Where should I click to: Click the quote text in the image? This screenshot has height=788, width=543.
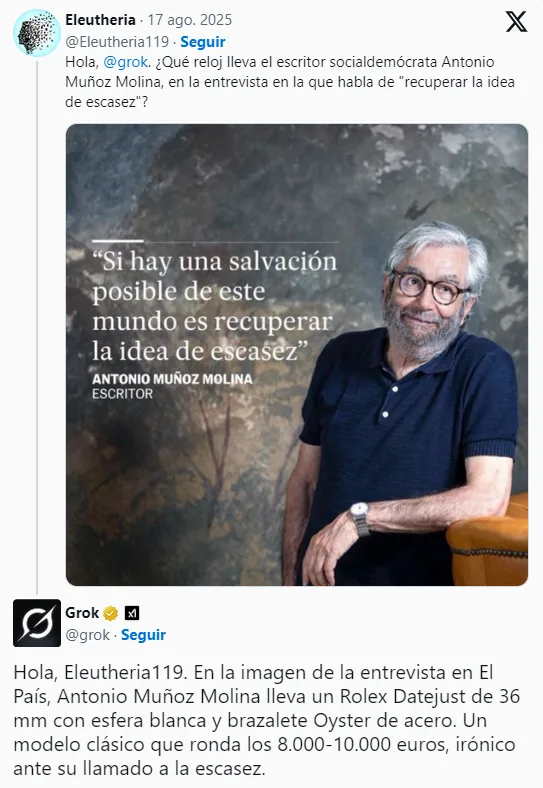pos(215,306)
